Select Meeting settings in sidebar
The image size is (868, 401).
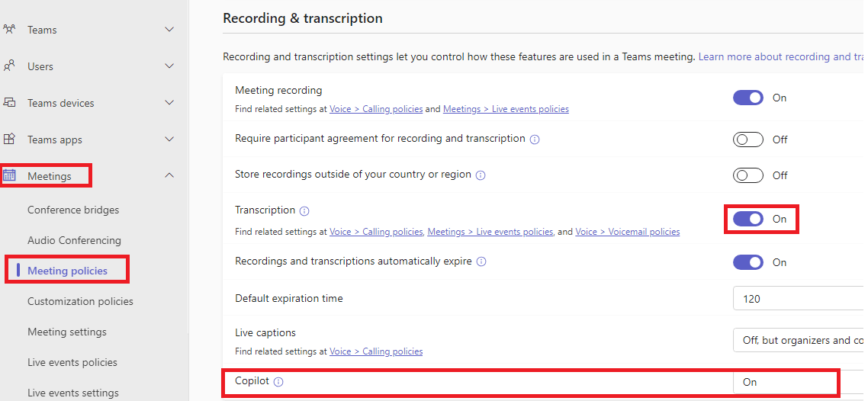(67, 332)
